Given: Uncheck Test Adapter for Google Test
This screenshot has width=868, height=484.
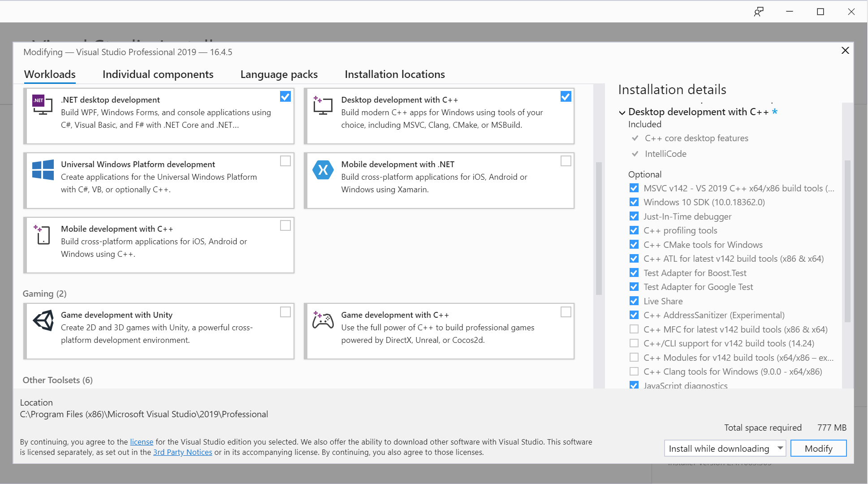Looking at the screenshot, I should [x=634, y=287].
